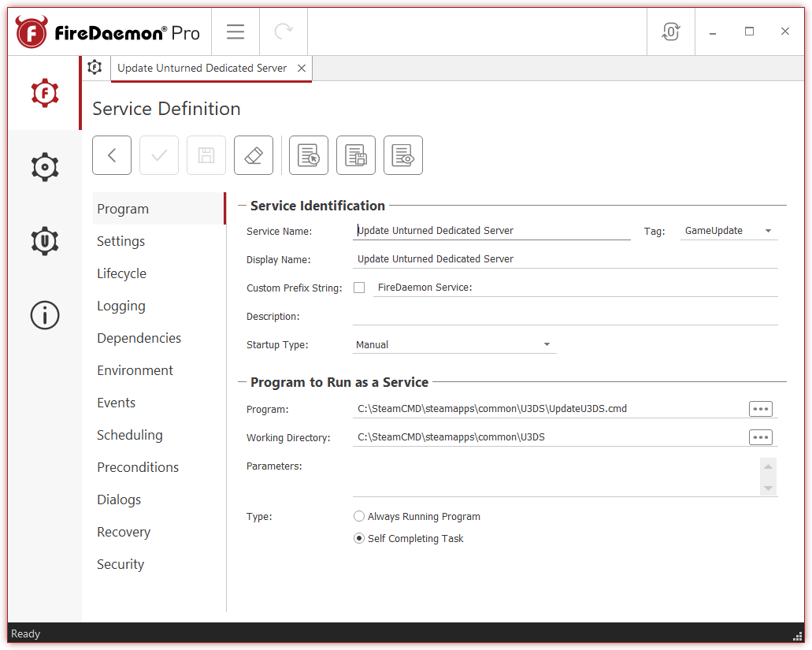Screen dimensions: 812x650
Task: Open the Preconditions section
Action: 158,467
